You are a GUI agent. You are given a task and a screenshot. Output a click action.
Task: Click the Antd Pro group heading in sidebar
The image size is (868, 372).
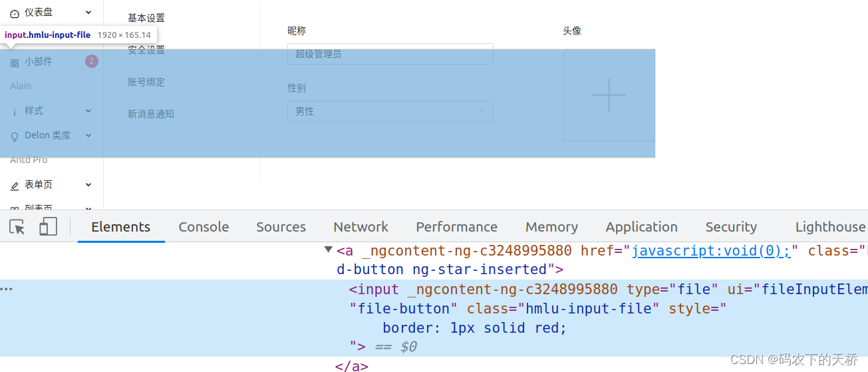29,160
